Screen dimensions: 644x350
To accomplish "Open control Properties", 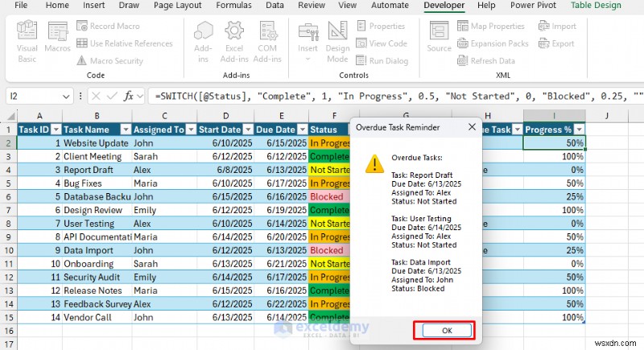I will click(x=380, y=26).
